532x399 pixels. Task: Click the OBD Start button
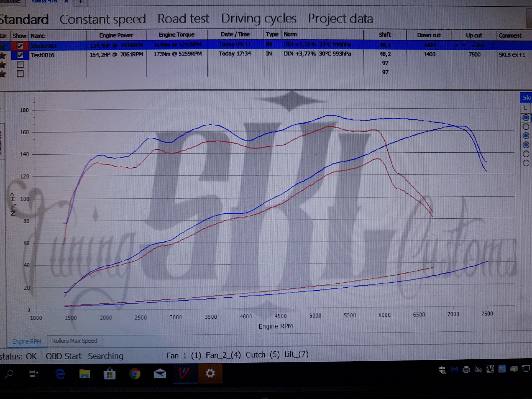(x=63, y=356)
